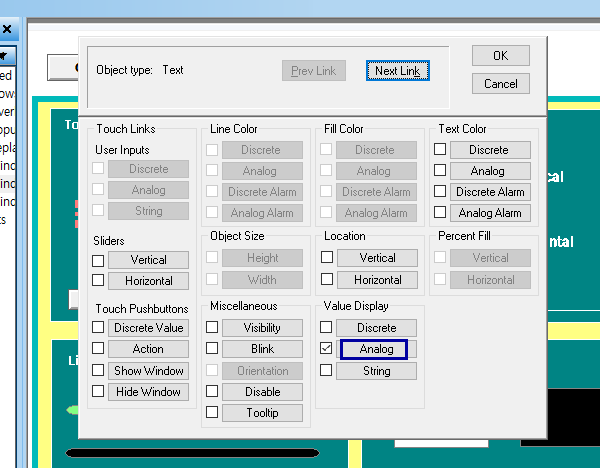600x468 pixels.
Task: Open Value Display Analog link
Action: pos(377,349)
